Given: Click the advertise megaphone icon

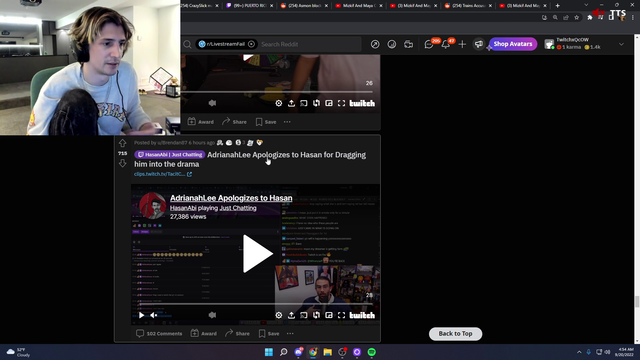Looking at the screenshot, I should (x=479, y=44).
